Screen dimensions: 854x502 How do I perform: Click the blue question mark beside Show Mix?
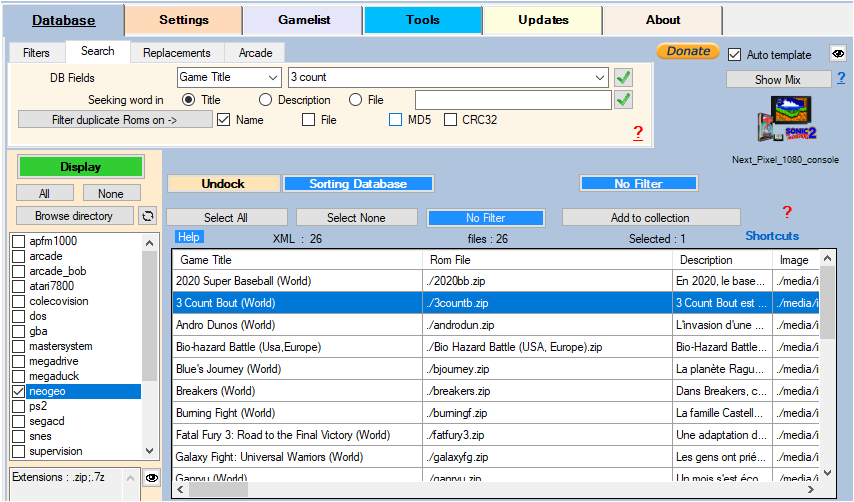point(841,78)
